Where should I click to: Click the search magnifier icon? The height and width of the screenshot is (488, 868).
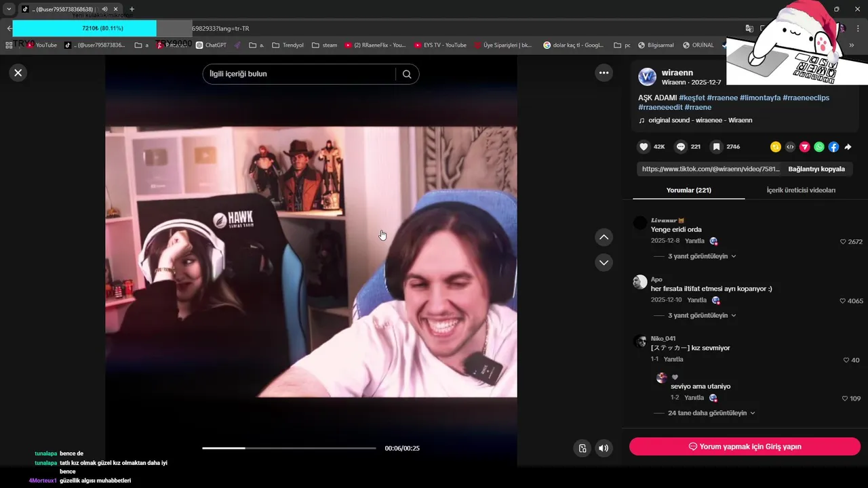pyautogui.click(x=407, y=74)
